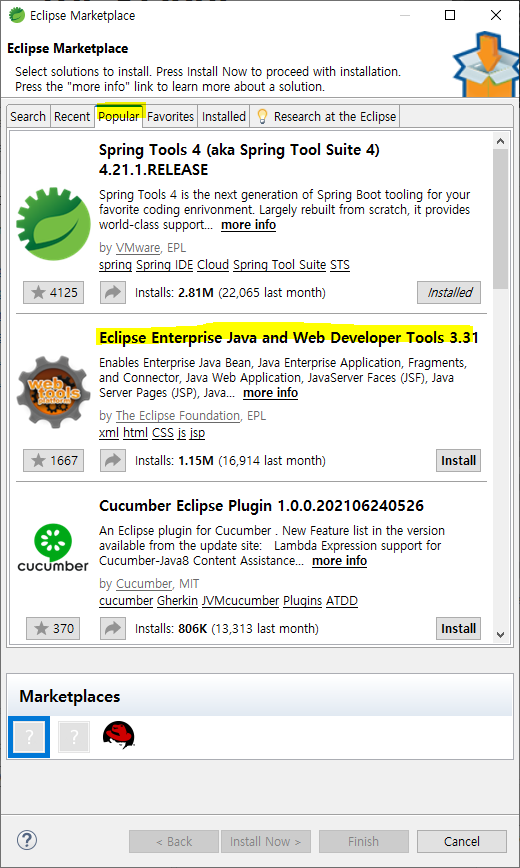
Task: Click the Spring Tools 4 leaf logo
Action: pos(53,224)
